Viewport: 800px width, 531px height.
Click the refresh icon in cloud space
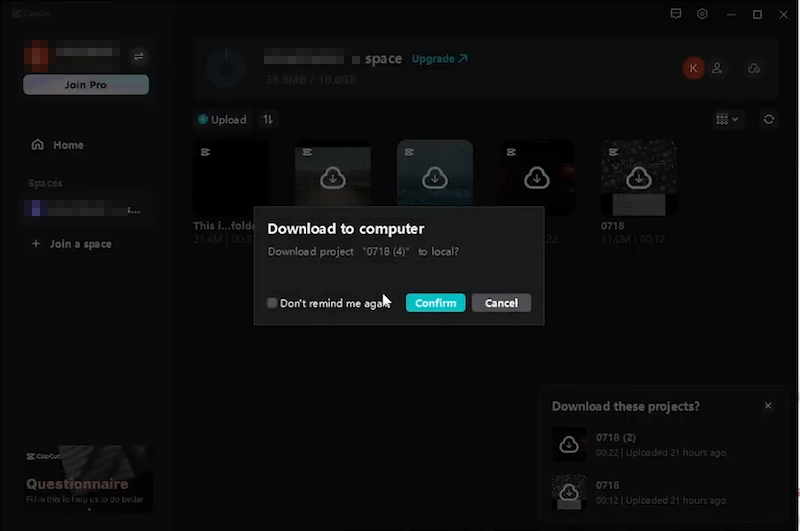coord(768,119)
